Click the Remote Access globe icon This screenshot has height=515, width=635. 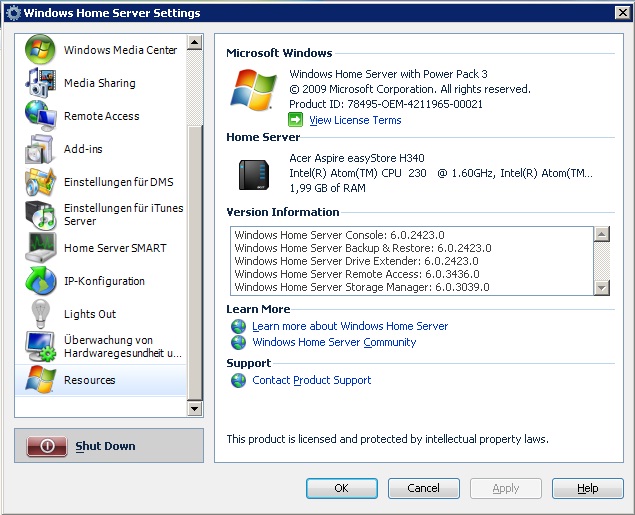pos(40,116)
